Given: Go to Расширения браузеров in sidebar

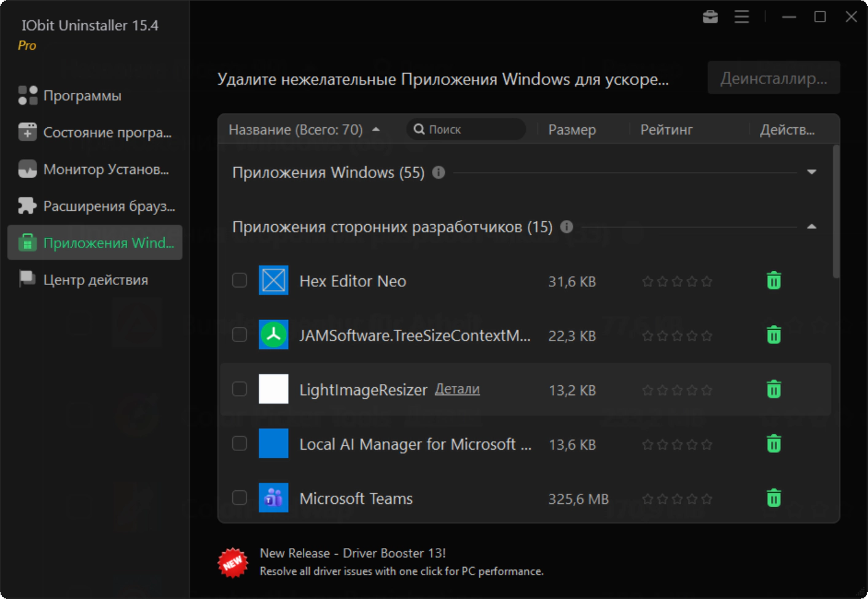Looking at the screenshot, I should (109, 206).
